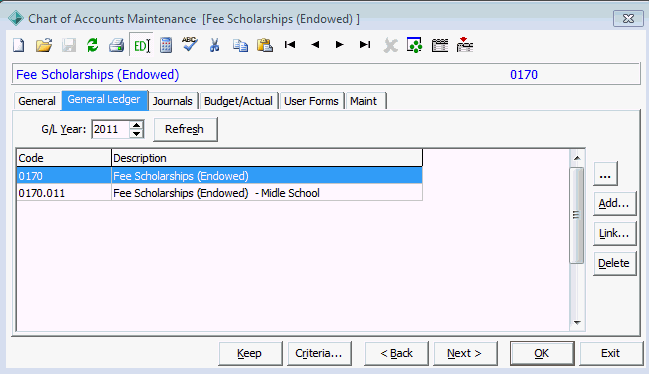Open the calculator icon
This screenshot has width=649, height=374.
(166, 45)
